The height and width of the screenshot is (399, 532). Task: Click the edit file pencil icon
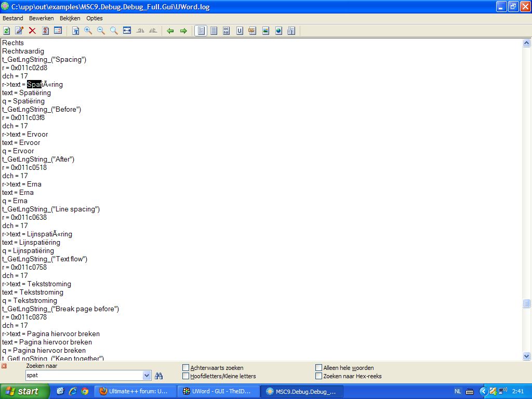[x=19, y=31]
